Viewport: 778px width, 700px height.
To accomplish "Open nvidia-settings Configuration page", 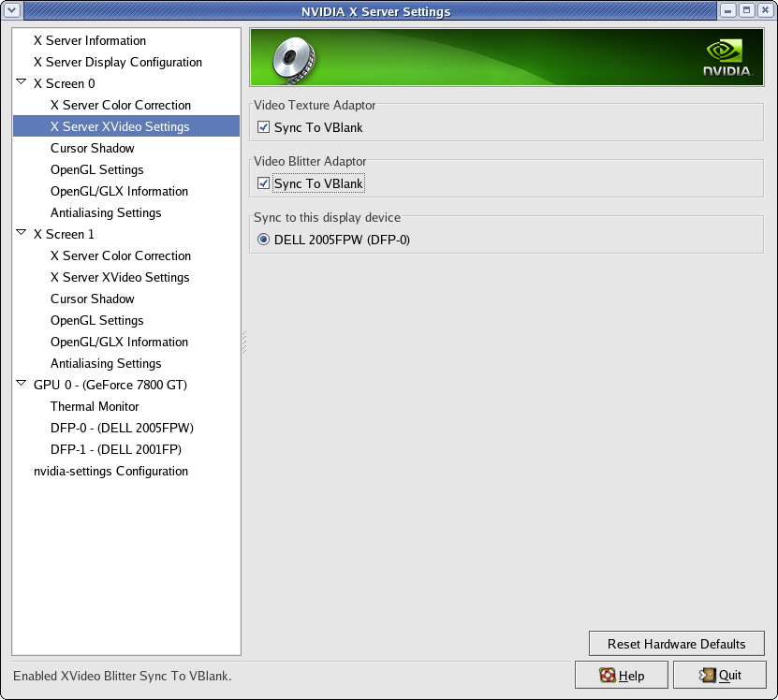I will pyautogui.click(x=110, y=472).
